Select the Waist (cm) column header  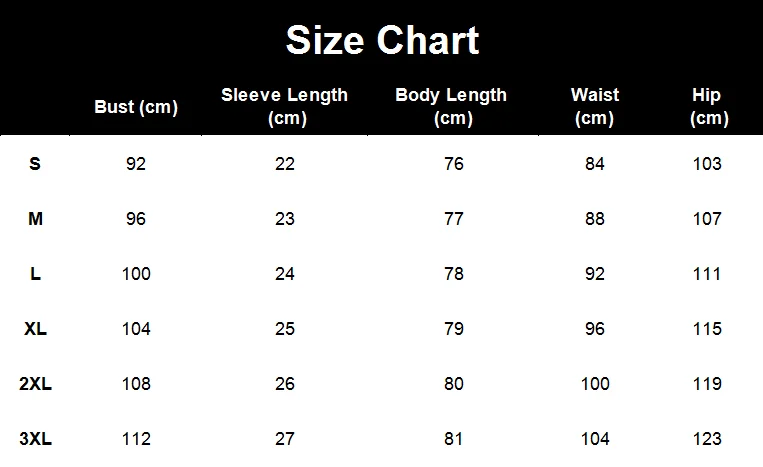click(x=595, y=107)
